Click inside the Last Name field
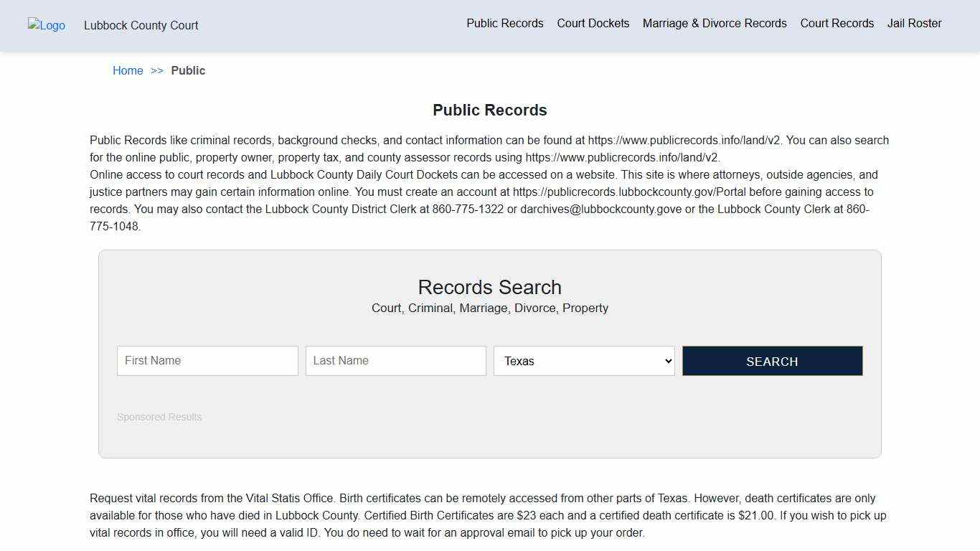Screen dimensions: 980x551 click(x=395, y=361)
